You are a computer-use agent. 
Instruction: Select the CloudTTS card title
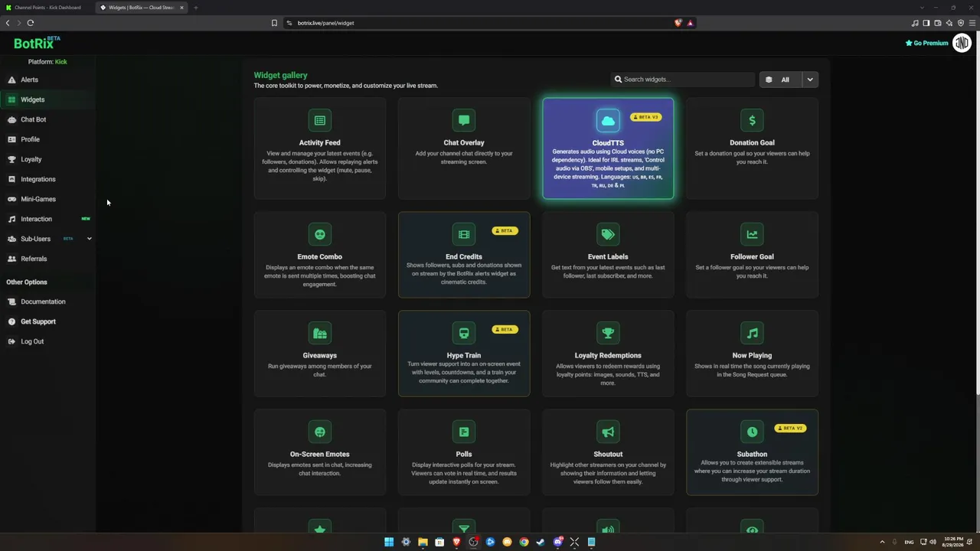pyautogui.click(x=608, y=143)
